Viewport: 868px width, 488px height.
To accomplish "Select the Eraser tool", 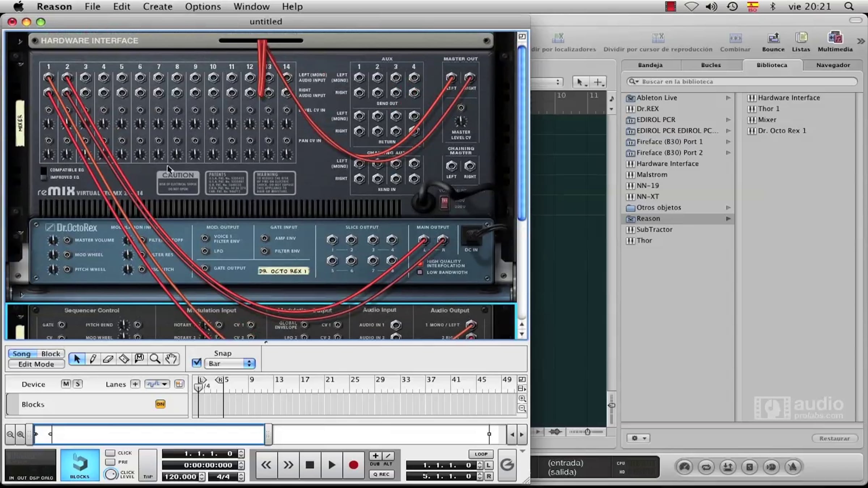I will pyautogui.click(x=108, y=359).
